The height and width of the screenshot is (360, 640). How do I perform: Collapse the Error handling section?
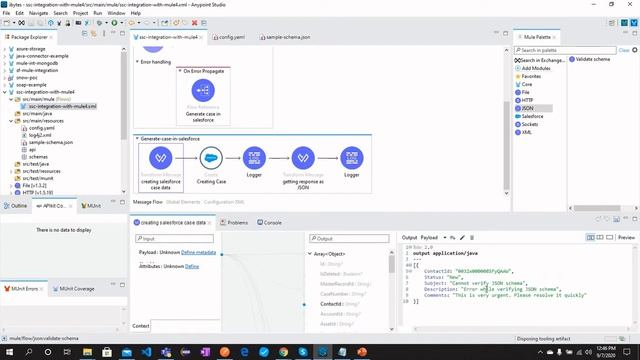137,62
